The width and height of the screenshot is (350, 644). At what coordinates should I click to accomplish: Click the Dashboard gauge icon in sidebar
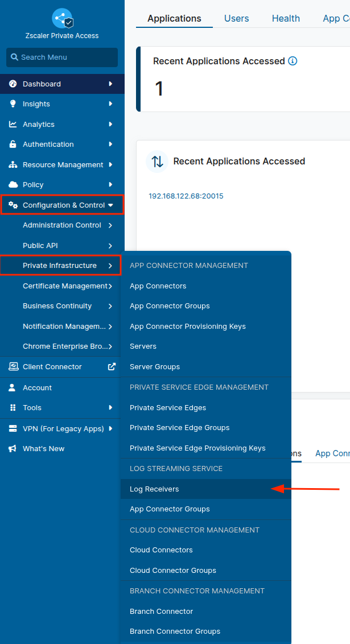[x=13, y=84]
